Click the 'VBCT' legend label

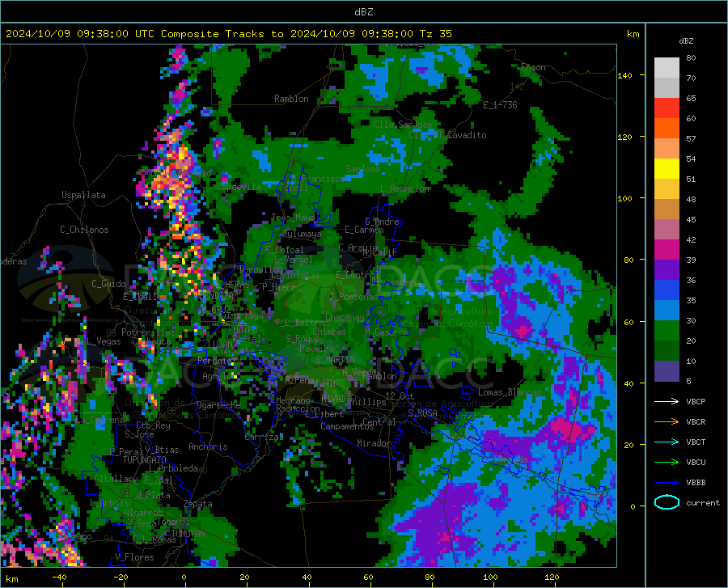[696, 442]
